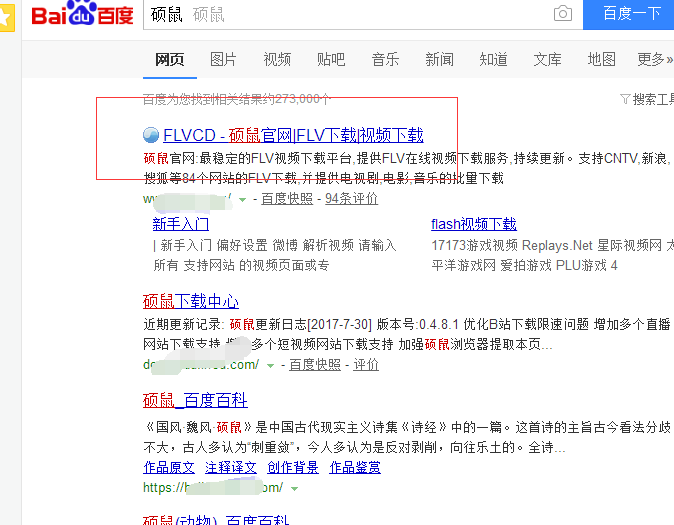Image resolution: width=674 pixels, height=525 pixels.
Task: Click the FLVCD result globe favicon
Action: coord(151,135)
